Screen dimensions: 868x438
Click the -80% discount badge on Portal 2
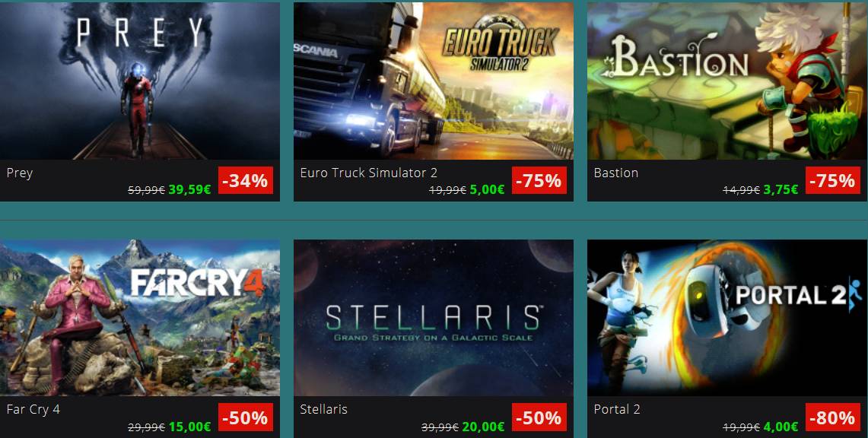(x=832, y=417)
